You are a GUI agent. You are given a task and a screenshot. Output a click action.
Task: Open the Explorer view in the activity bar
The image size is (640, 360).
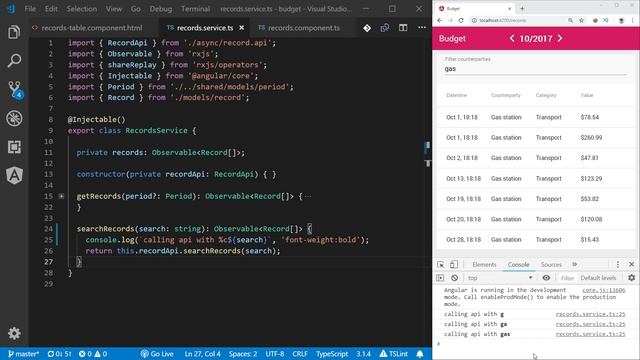(x=14, y=32)
